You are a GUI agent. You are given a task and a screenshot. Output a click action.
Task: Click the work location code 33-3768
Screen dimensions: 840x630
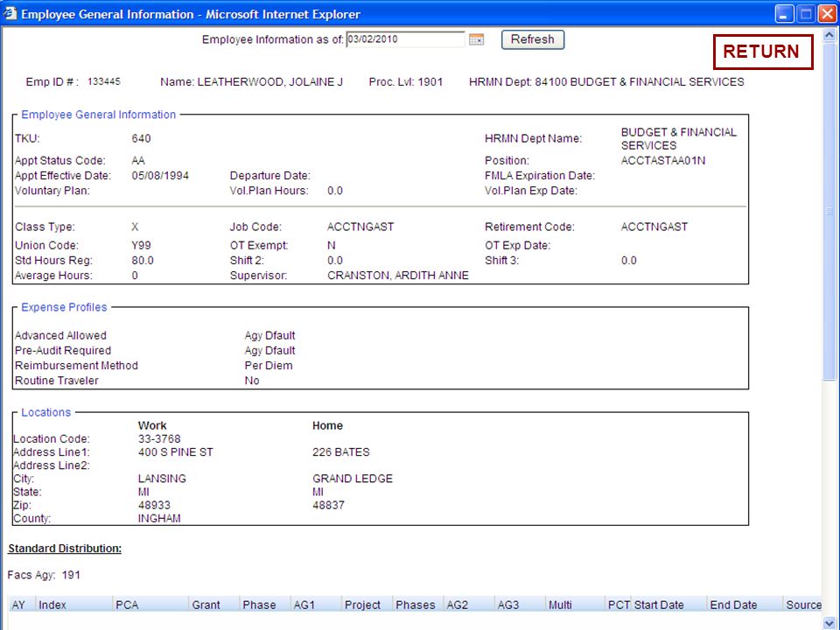[x=159, y=438]
